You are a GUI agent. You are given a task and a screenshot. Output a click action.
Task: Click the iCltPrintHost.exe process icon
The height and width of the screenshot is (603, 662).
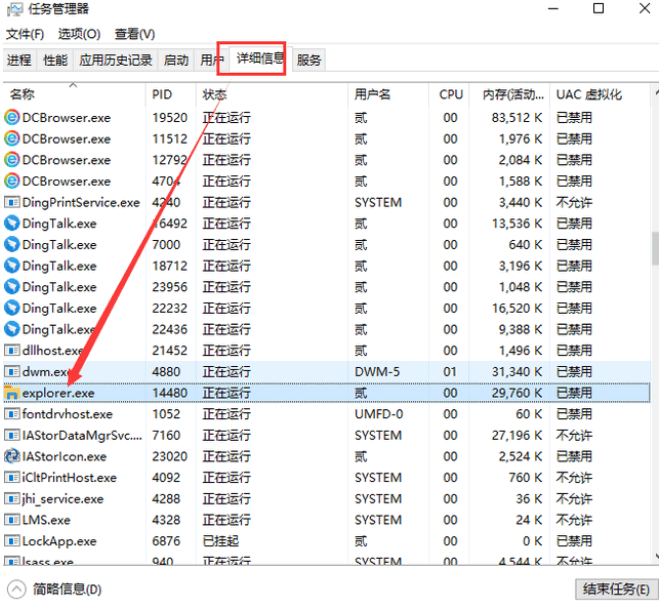point(12,478)
